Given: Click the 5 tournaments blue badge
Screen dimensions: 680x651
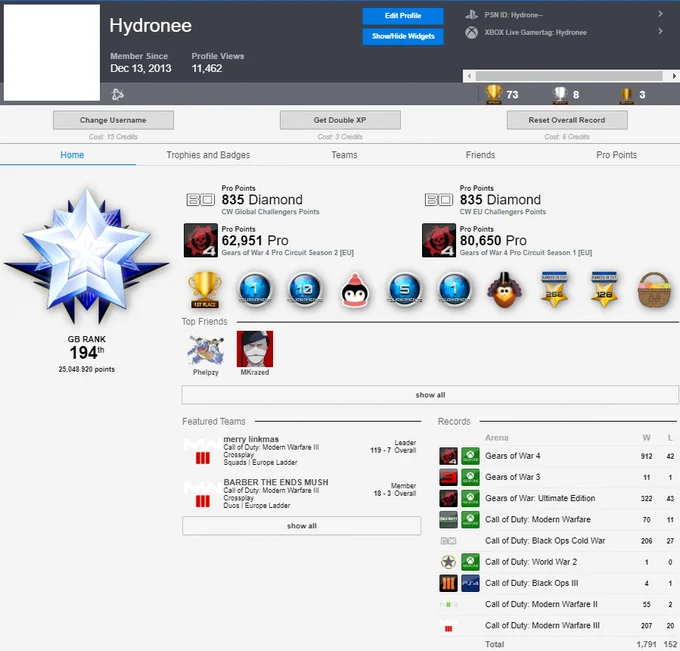Looking at the screenshot, I should tap(405, 289).
